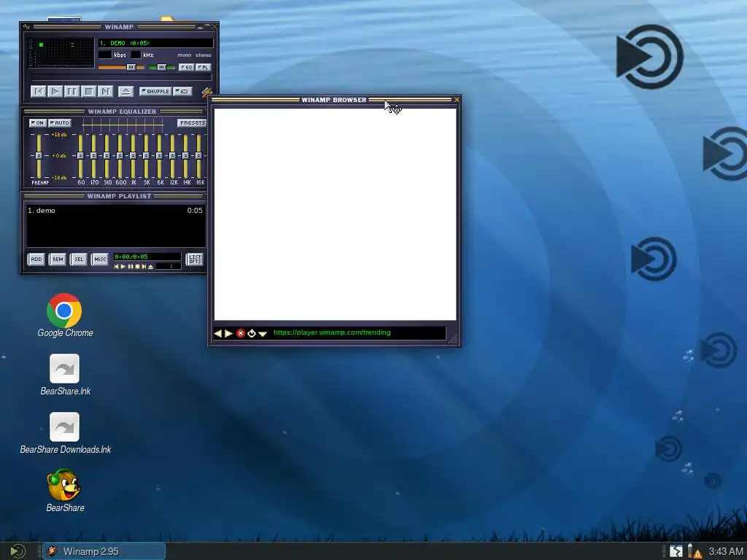747x560 pixels.
Task: Pause playback in main Winamp window
Action: pyautogui.click(x=72, y=91)
